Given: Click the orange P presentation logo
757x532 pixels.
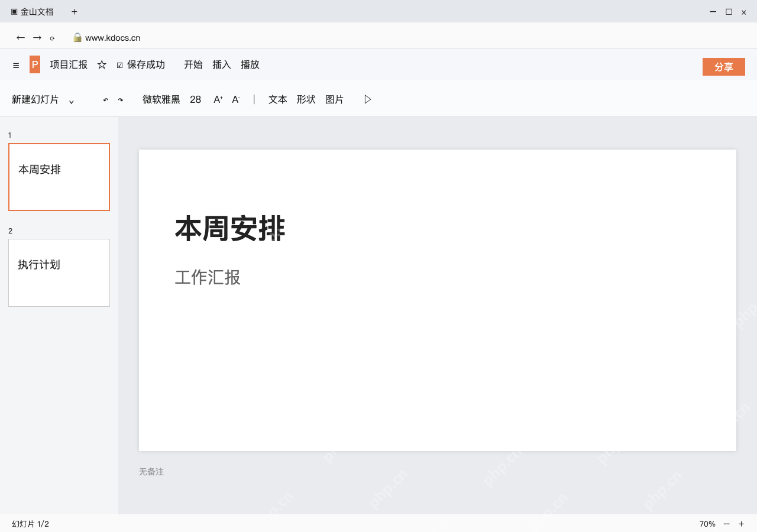Looking at the screenshot, I should click(x=35, y=64).
